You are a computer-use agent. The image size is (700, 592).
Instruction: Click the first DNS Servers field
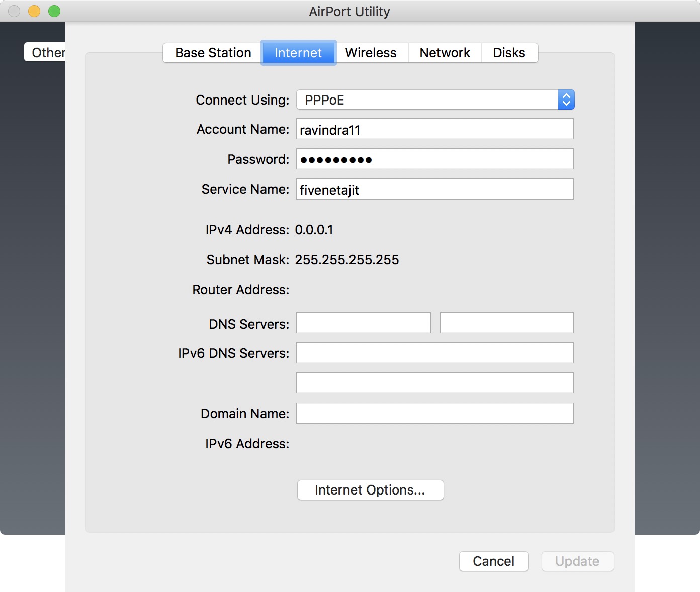point(364,323)
